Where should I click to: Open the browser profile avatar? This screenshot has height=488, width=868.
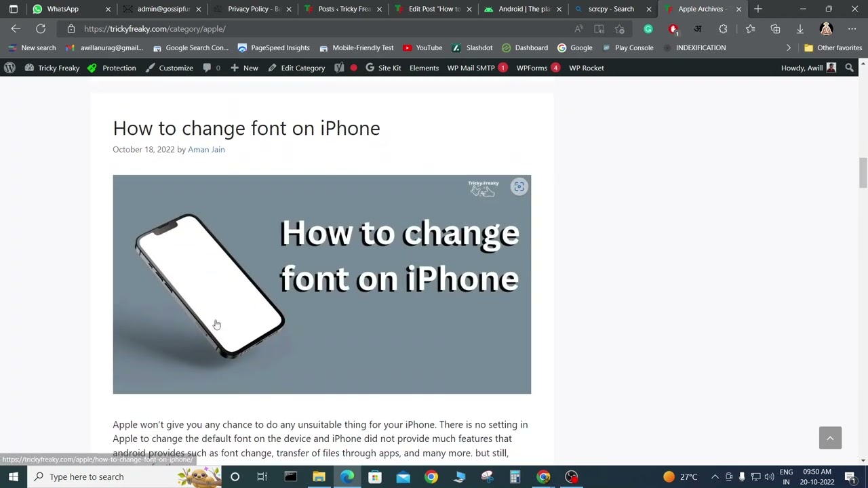click(826, 29)
